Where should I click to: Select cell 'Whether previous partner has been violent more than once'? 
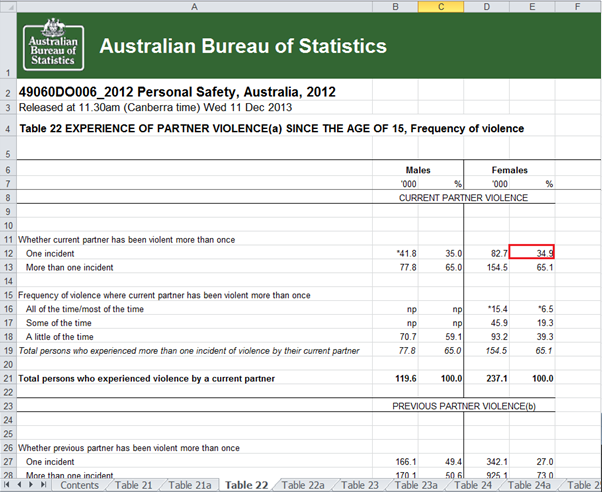(x=194, y=448)
